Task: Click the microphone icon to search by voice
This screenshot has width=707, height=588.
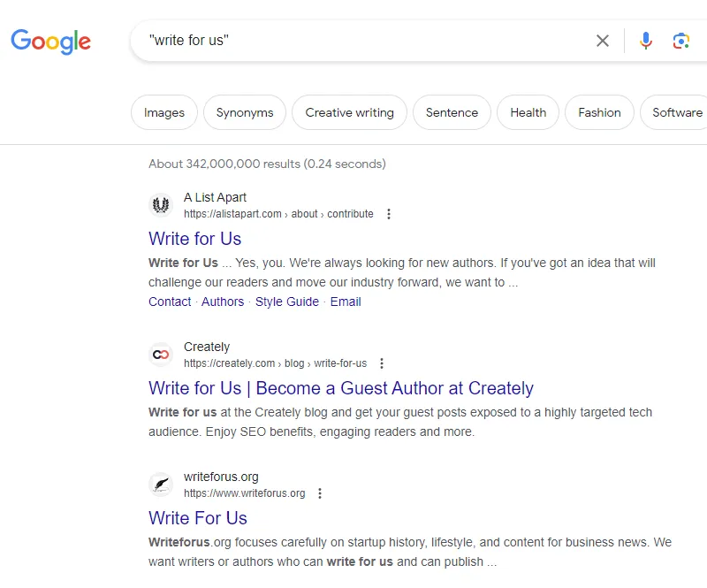Action: [x=646, y=40]
